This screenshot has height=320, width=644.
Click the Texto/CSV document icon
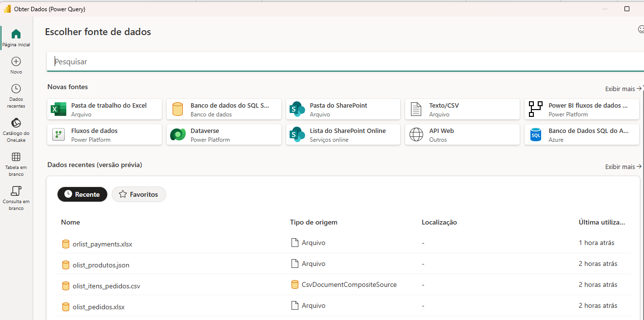pyautogui.click(x=416, y=110)
